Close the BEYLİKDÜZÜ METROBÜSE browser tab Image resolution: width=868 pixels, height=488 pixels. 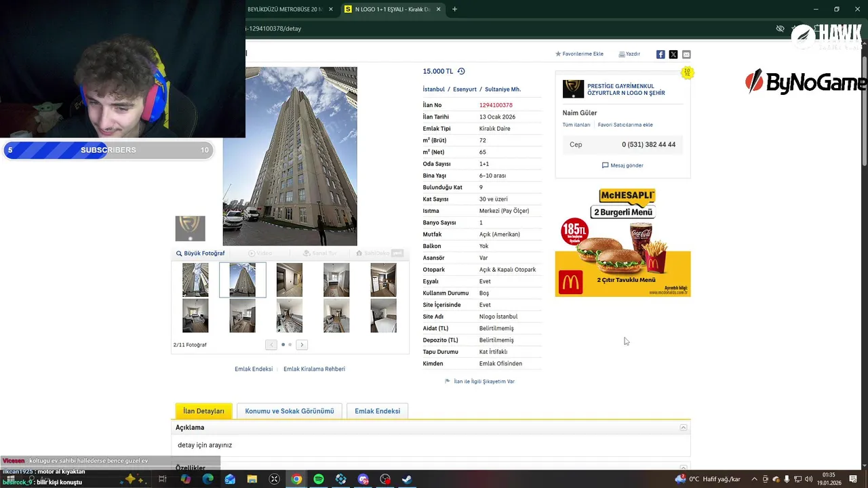point(331,9)
